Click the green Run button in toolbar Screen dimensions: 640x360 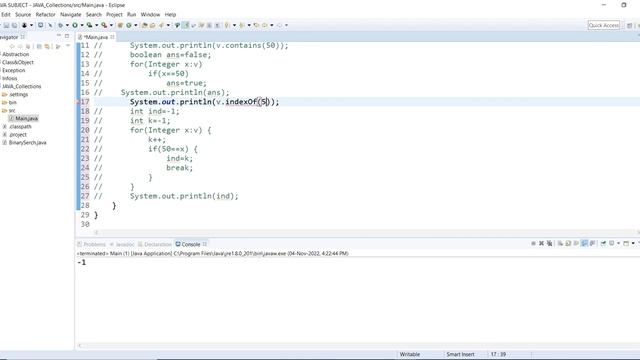75,25
